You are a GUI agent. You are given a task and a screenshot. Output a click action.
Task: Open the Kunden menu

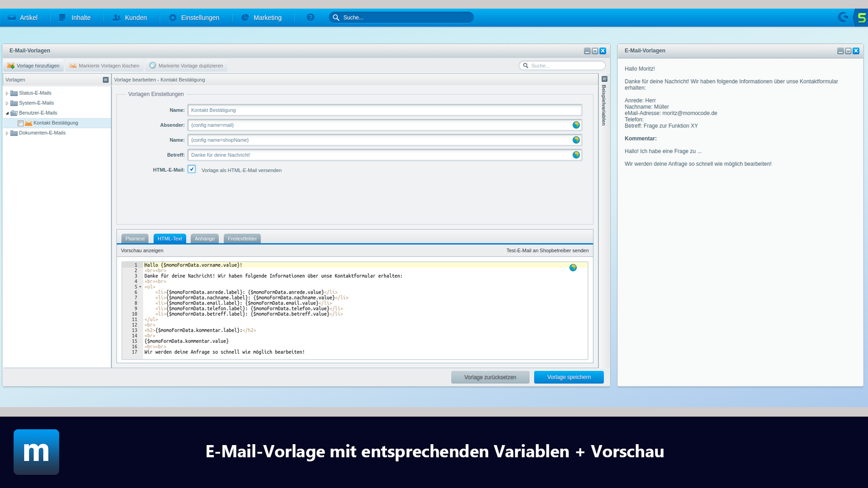[130, 18]
